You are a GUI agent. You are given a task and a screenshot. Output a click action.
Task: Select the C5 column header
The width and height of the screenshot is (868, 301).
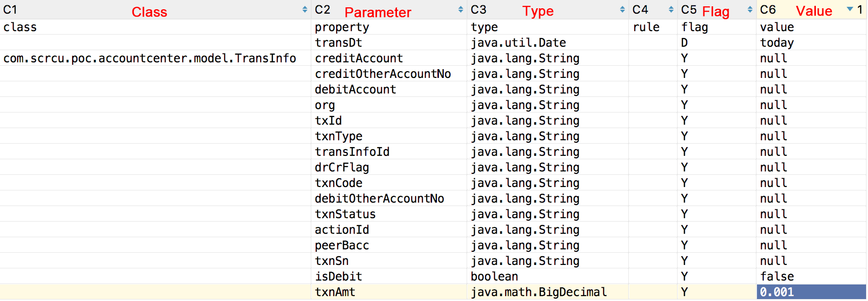[717, 10]
